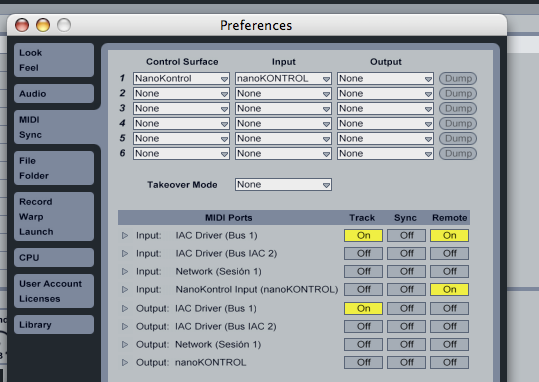The height and width of the screenshot is (382, 539).
Task: Enable Track for Input IAC Driver (Bus IAC 2)
Action: coord(363,253)
